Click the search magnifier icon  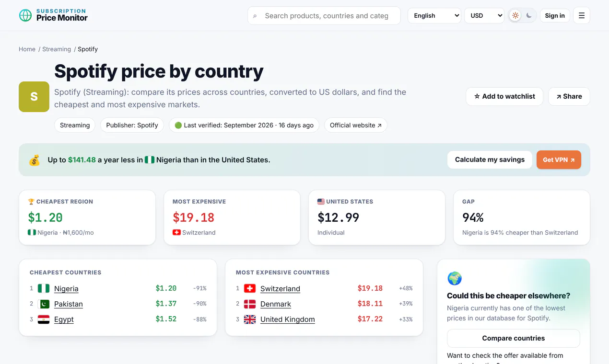[x=255, y=16]
